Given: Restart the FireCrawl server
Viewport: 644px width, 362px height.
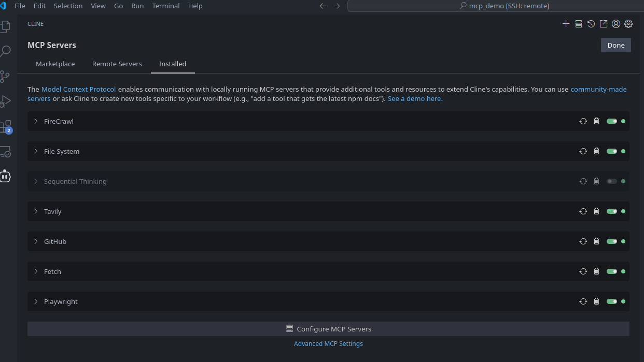Looking at the screenshot, I should 583,121.
